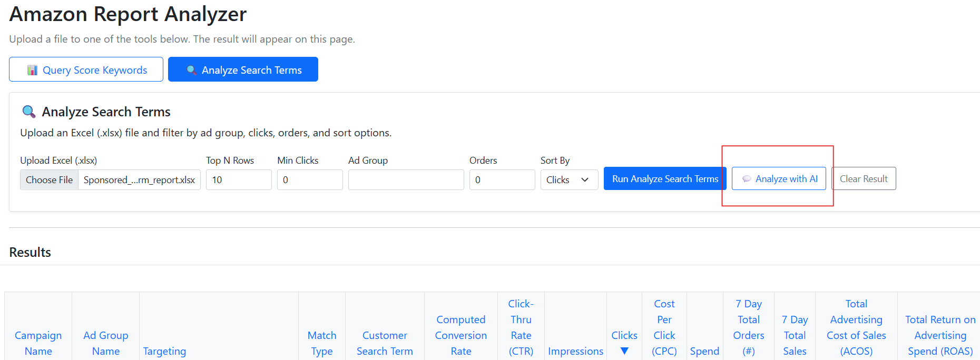Focus the Top N Rows input field

click(238, 180)
